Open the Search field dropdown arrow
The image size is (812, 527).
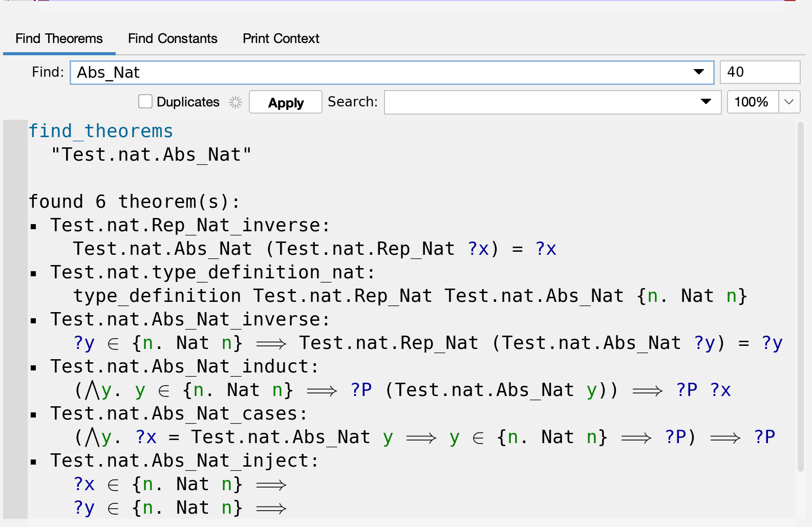706,102
